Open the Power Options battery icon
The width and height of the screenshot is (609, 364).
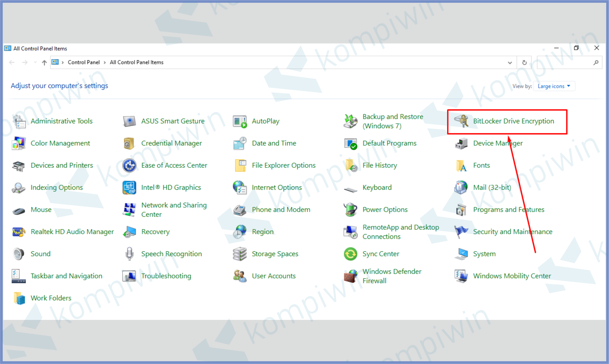pyautogui.click(x=350, y=210)
